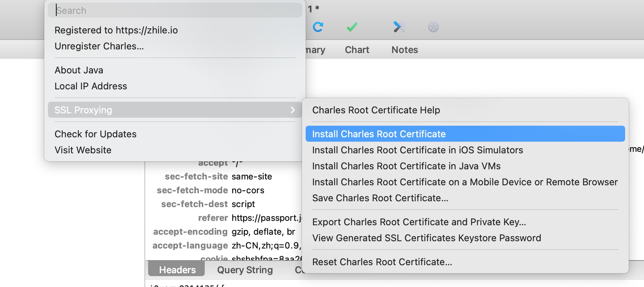Open the Settings gear icon
Screen dimensions: 644x287
[433, 27]
